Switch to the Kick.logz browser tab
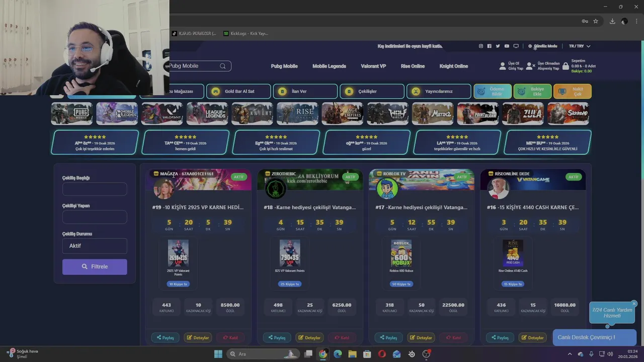This screenshot has height=362, width=644. click(246, 34)
